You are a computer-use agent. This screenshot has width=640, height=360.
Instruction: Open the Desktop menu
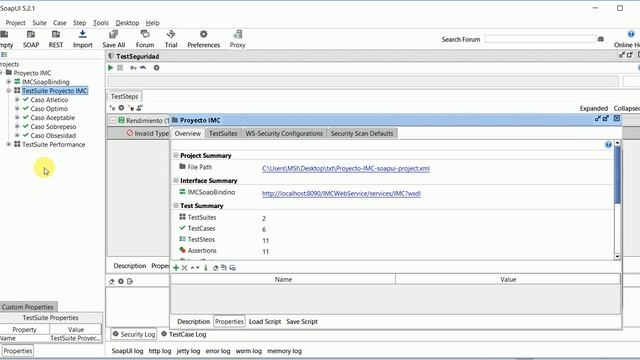coord(127,23)
